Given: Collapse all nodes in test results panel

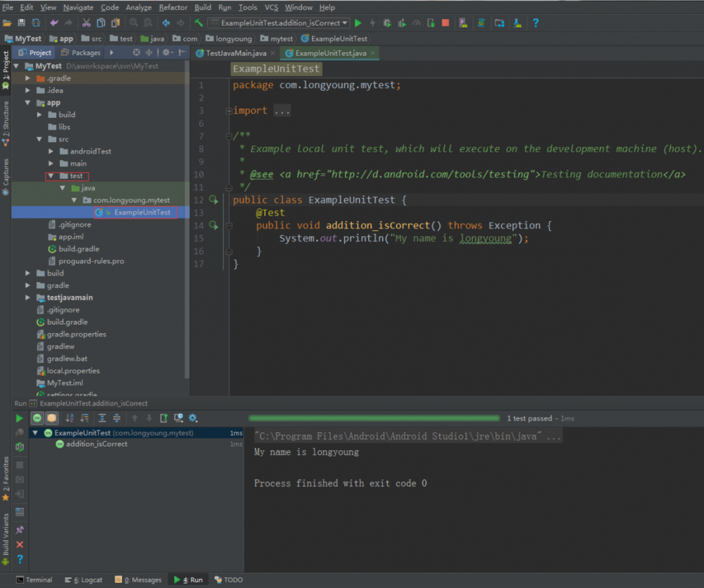Looking at the screenshot, I should (x=117, y=418).
